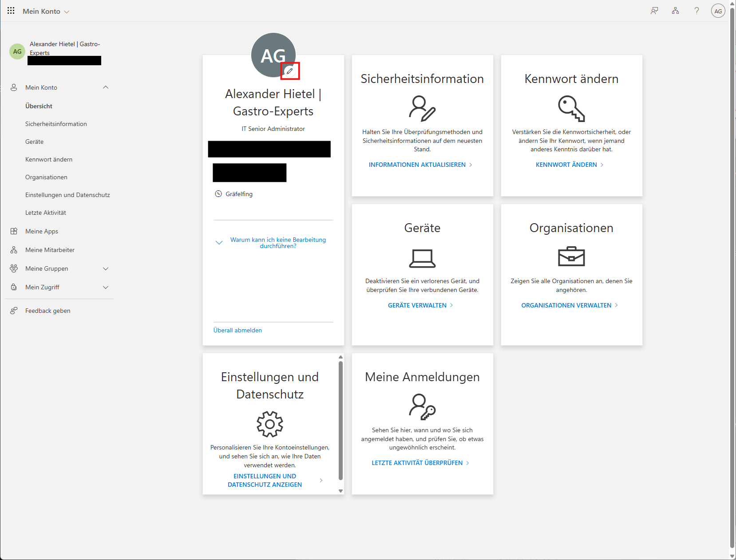This screenshot has width=736, height=560.
Task: Expand the Mein Zugriff sidebar section
Action: tap(106, 287)
